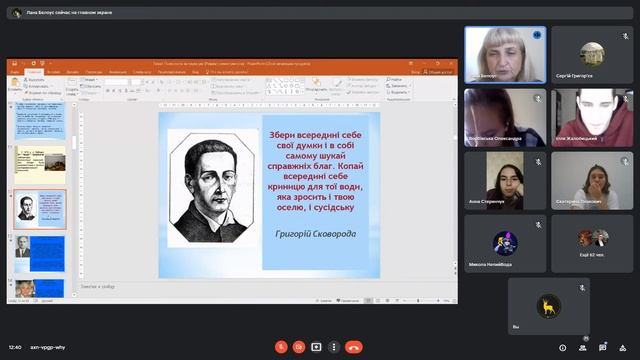Click Comments (Примечания) in status bar
640x360 pixels.
click(x=348, y=301)
